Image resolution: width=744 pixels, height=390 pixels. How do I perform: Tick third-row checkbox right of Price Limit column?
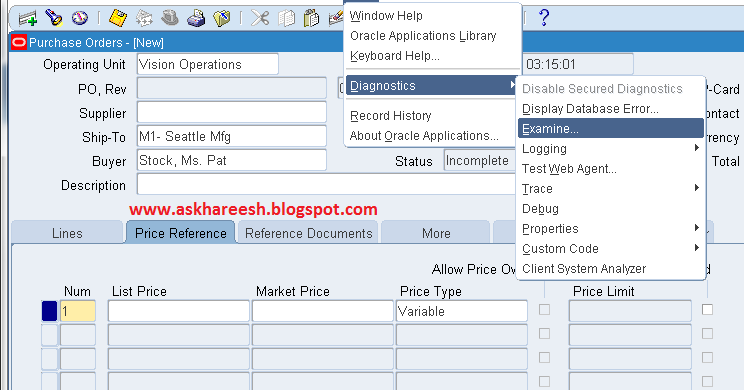[707, 357]
